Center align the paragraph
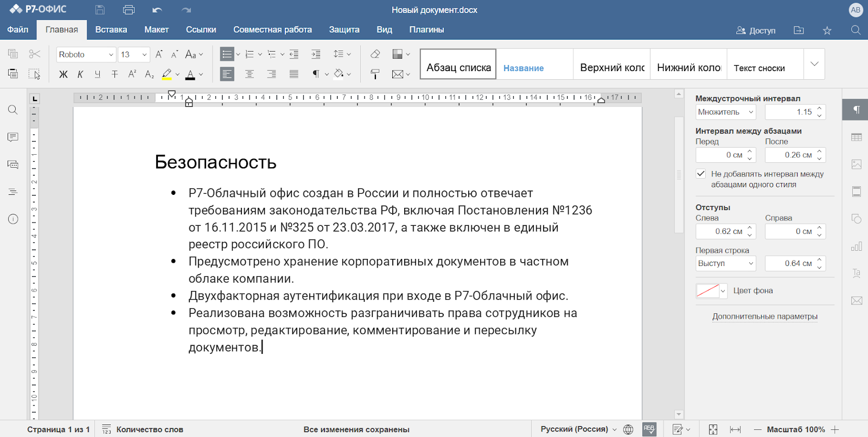 click(x=250, y=74)
